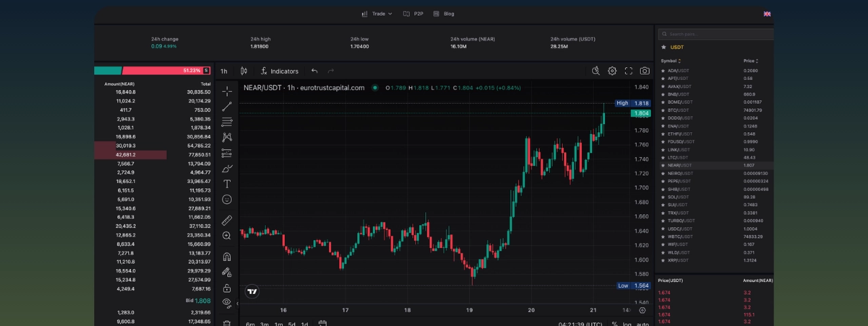Take a chart snapshot with camera

(645, 70)
